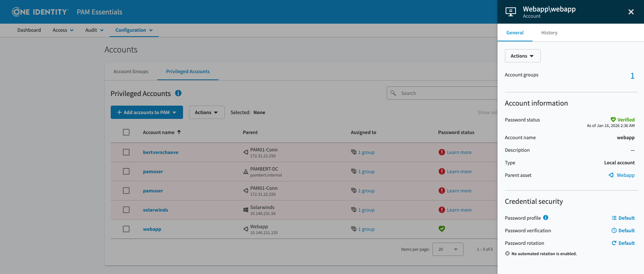Tick the checkbox for the bertverschaeve account
The width and height of the screenshot is (644, 274).
tap(126, 152)
